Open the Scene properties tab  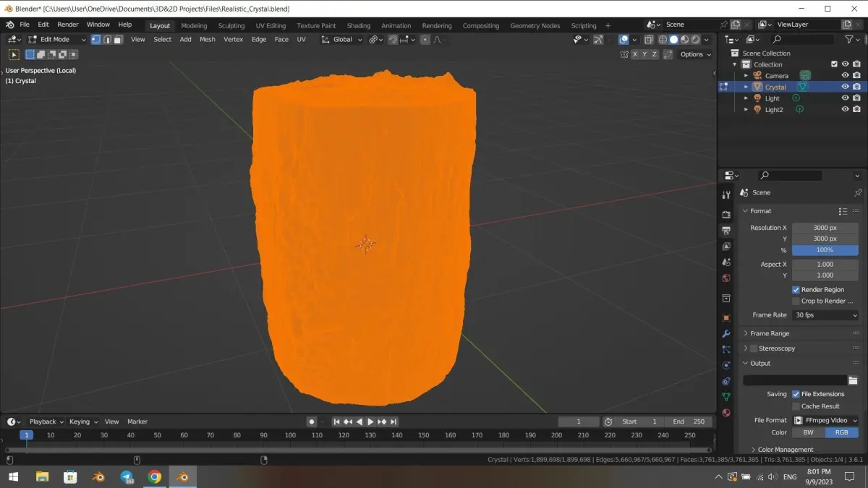pyautogui.click(x=726, y=262)
